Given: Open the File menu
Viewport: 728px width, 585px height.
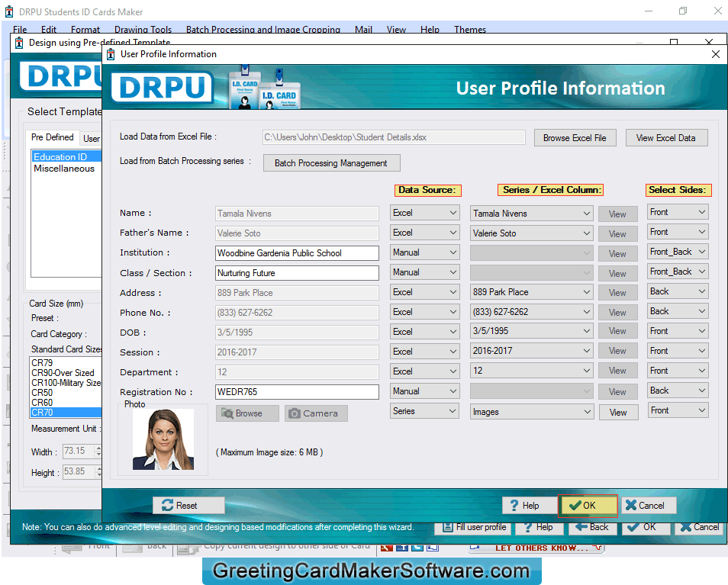Looking at the screenshot, I should click(x=20, y=29).
